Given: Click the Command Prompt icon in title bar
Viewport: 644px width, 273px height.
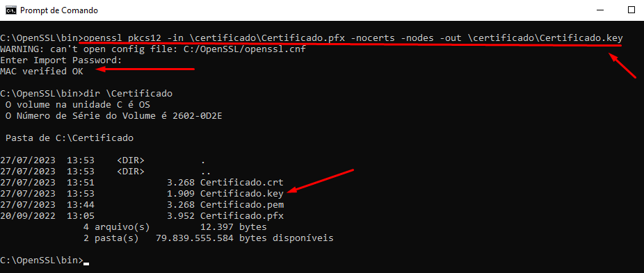Looking at the screenshot, I should point(10,10).
